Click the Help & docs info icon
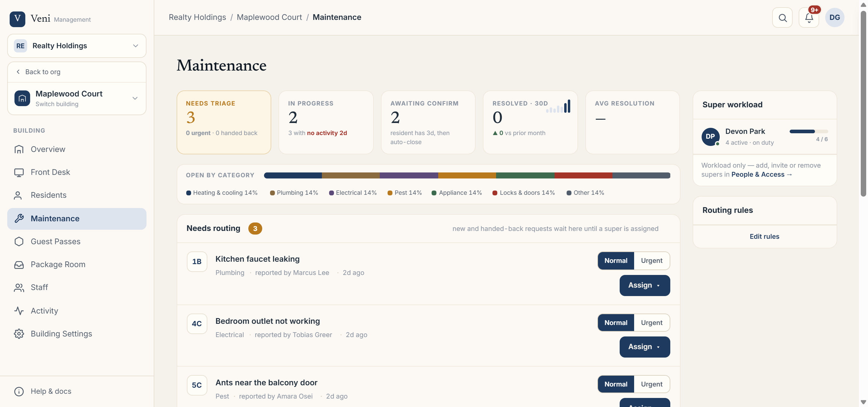The width and height of the screenshot is (868, 407). pos(19,391)
